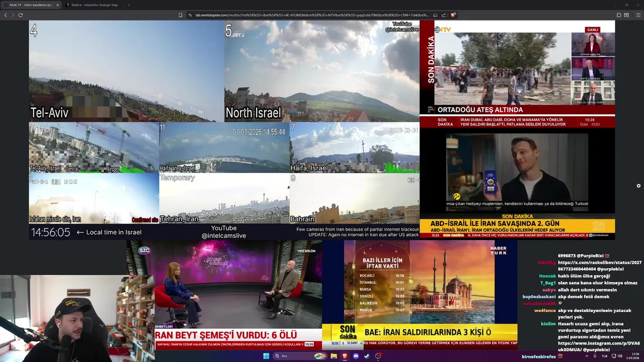Click the YouTube @intelcamslive caption text
The height and width of the screenshot is (362, 644).
pos(224,232)
